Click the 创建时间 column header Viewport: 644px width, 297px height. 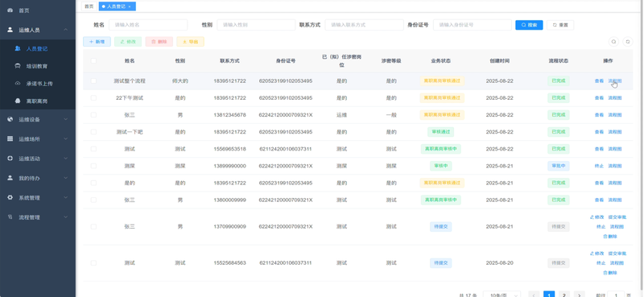coord(499,61)
